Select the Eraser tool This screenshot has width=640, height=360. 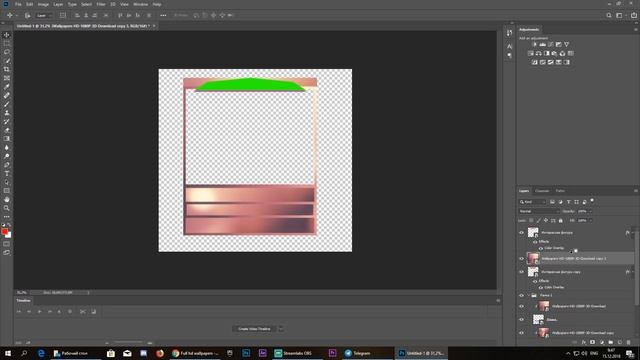[x=7, y=130]
